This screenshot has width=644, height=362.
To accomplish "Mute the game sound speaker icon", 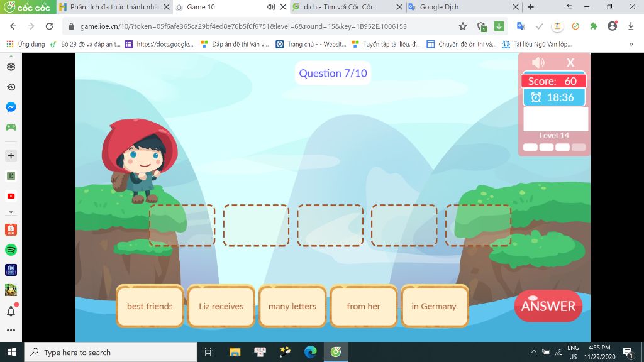I will tap(538, 62).
